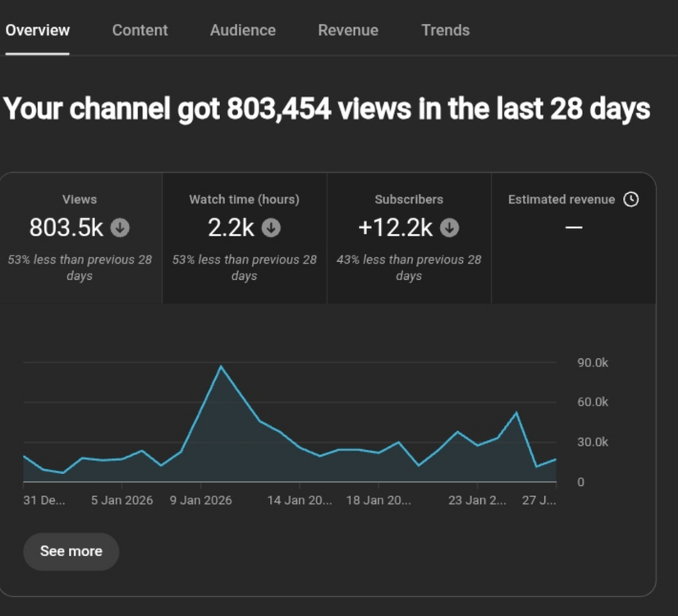
Task: Click the 30.0k label on the y-axis
Action: [593, 442]
